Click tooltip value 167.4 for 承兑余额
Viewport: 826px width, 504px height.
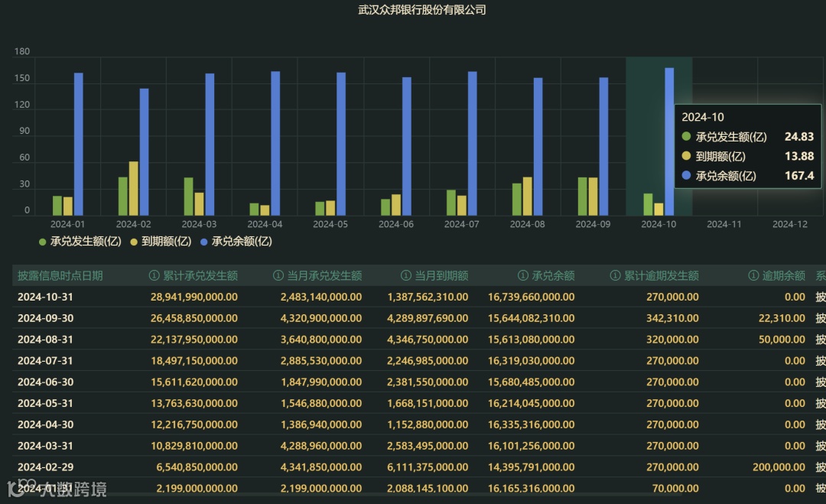(800, 176)
